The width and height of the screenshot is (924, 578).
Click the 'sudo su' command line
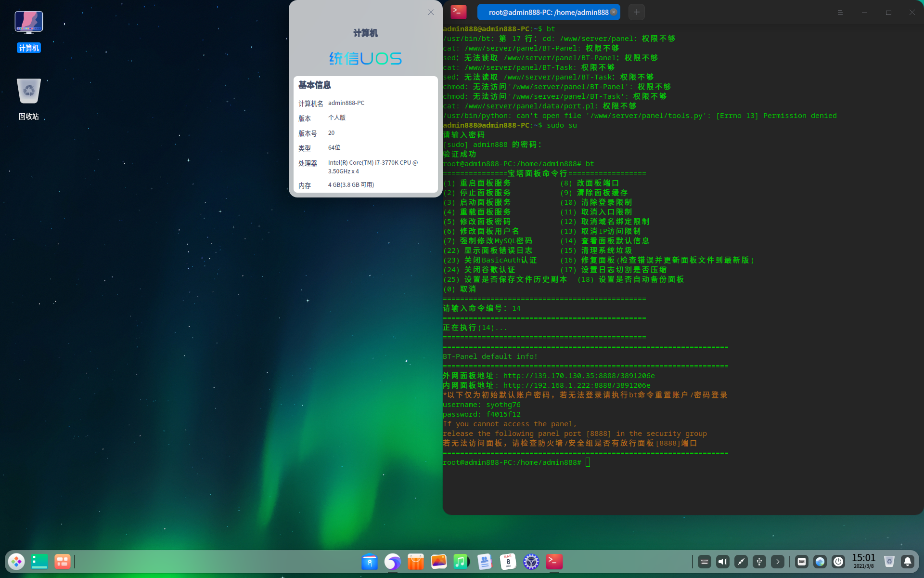510,125
